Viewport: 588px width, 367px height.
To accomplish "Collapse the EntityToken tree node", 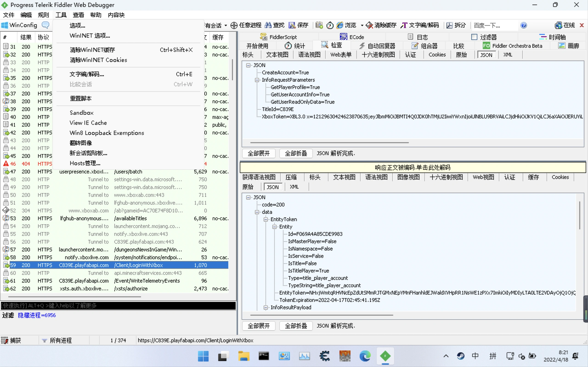I will click(x=266, y=219).
